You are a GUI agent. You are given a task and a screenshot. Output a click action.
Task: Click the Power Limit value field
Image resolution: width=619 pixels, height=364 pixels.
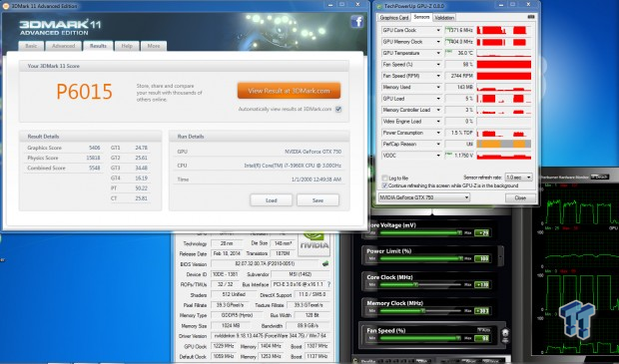(x=482, y=258)
